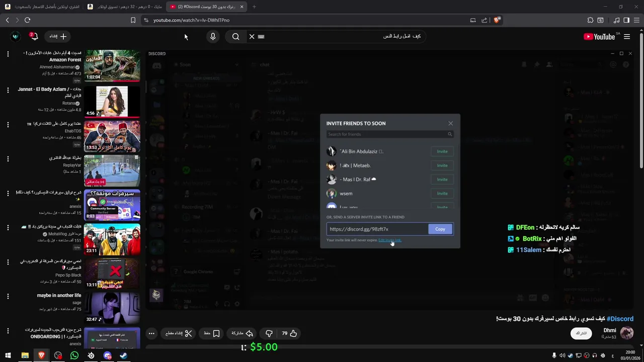
Task: Open Steam from the Windows taskbar
Action: (x=123, y=355)
